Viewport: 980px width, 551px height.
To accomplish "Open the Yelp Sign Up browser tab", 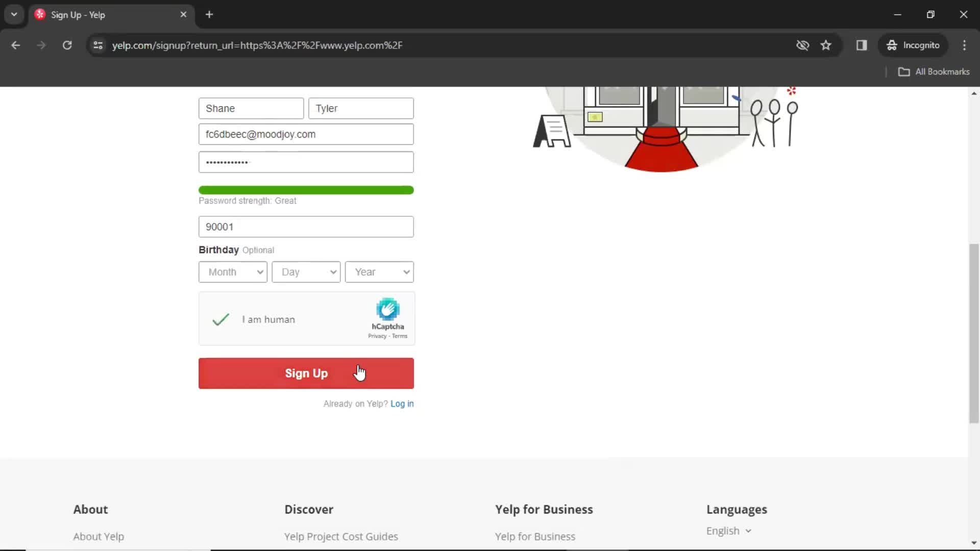I will [x=110, y=15].
